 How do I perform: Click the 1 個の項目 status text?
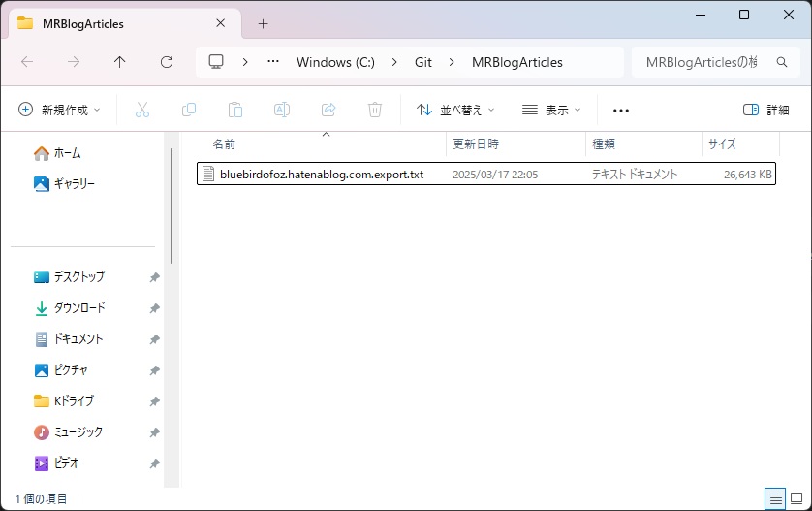coord(41,498)
